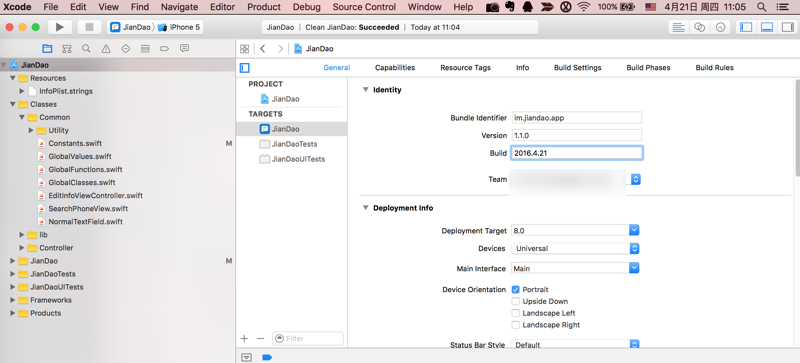Screen dimensions: 800x363
Task: Open the Debug navigator icon
Action: click(x=145, y=49)
